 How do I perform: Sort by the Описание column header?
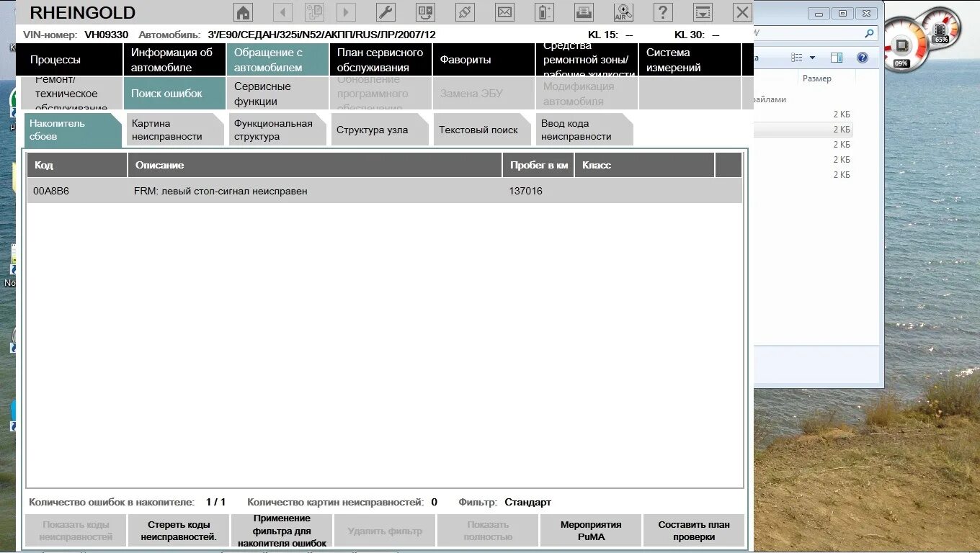click(x=315, y=165)
